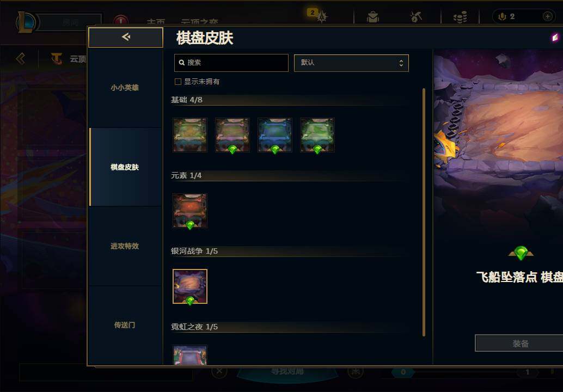Click the back arrow button in the panel header
The width and height of the screenshot is (563, 392).
(126, 38)
